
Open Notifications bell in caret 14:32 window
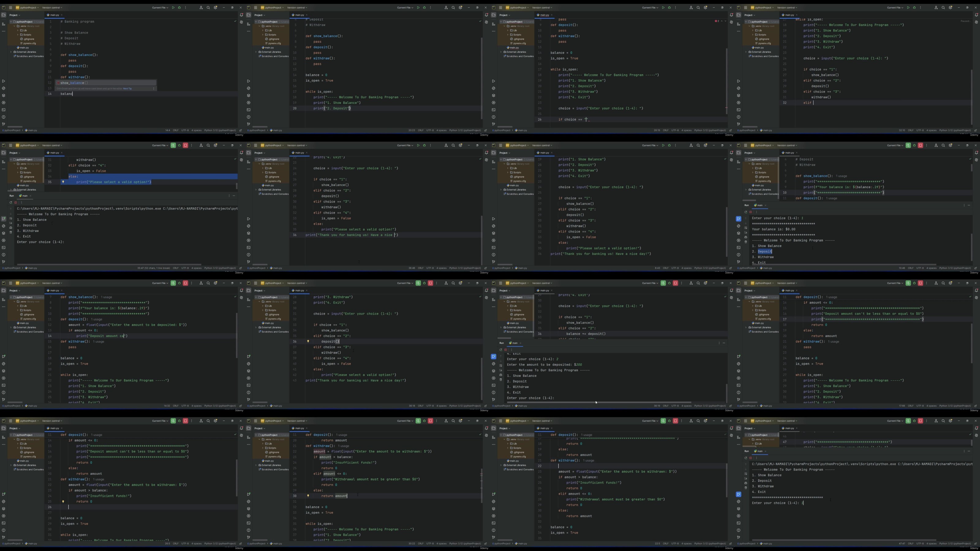241,290
